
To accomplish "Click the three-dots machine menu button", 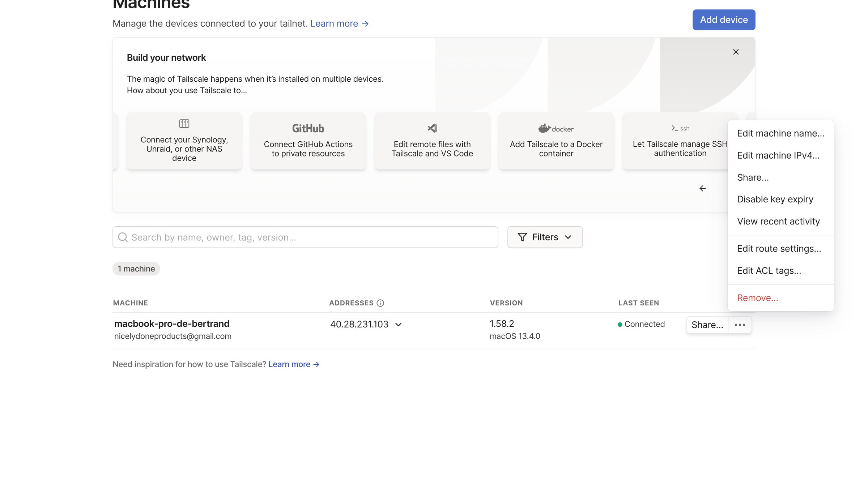I will [740, 325].
